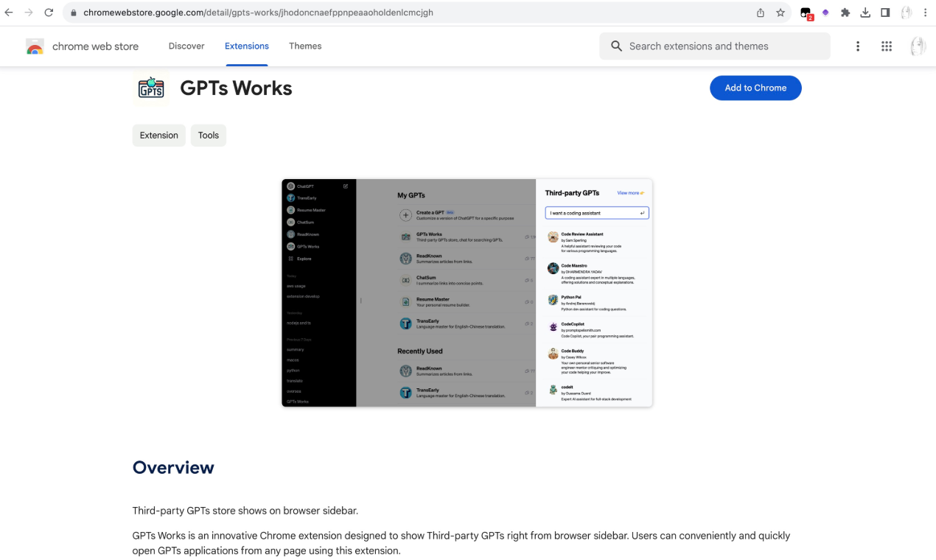Open the Google account avatar in web store
Screen dimensions: 936x560
pyautogui.click(x=918, y=46)
